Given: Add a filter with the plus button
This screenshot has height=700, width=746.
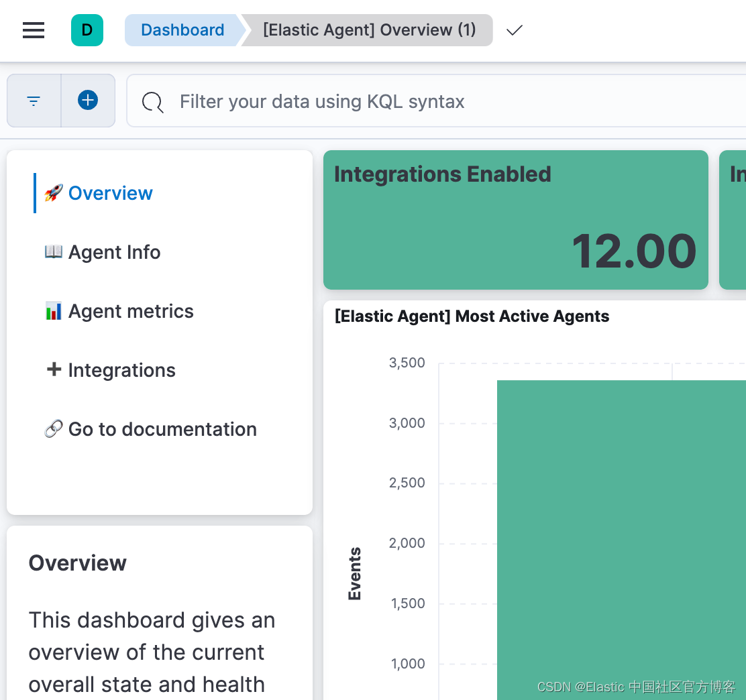Looking at the screenshot, I should tap(88, 101).
